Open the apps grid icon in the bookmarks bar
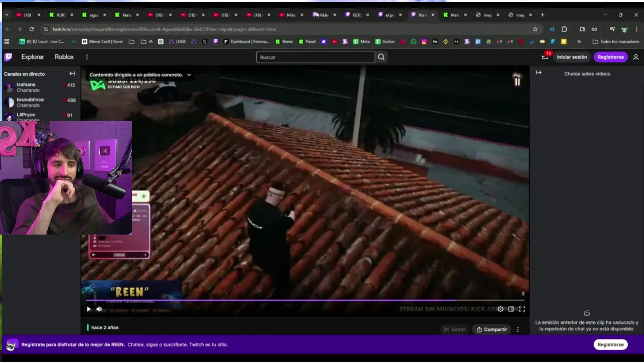 tap(7, 42)
